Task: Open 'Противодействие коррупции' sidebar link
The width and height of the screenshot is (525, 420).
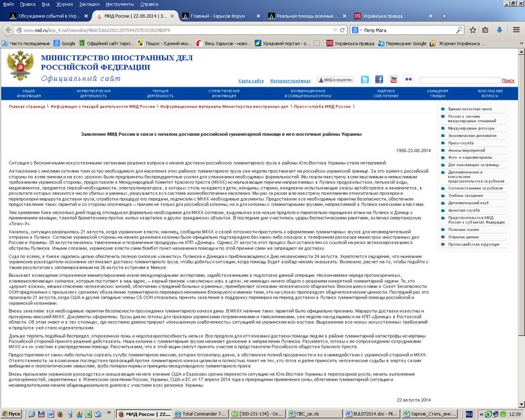Action: 473,245
